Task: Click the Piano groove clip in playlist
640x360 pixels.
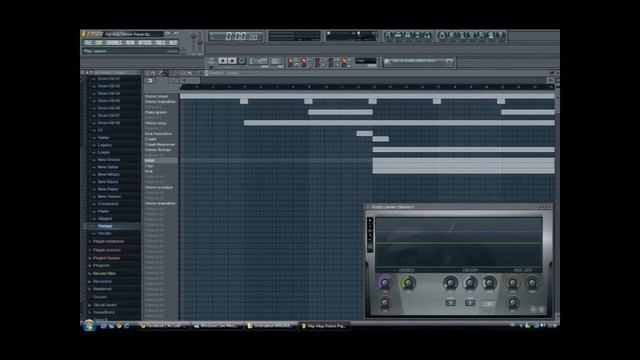Action: click(340, 112)
